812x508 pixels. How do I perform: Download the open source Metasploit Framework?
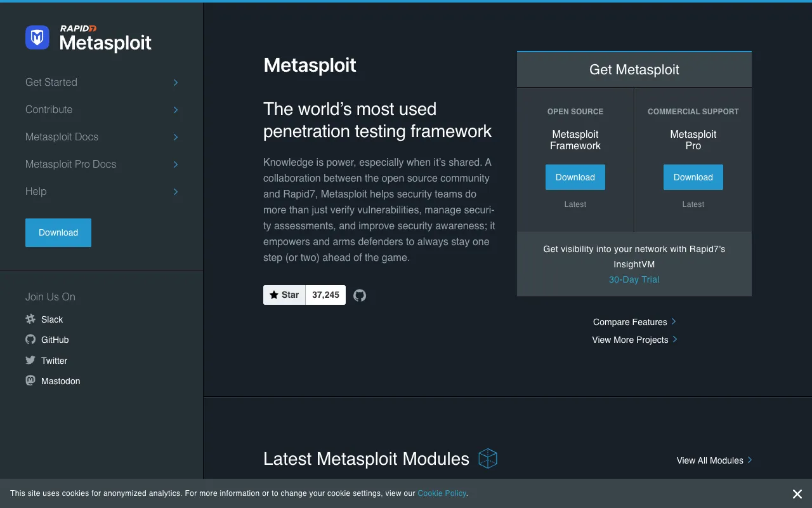[575, 177]
